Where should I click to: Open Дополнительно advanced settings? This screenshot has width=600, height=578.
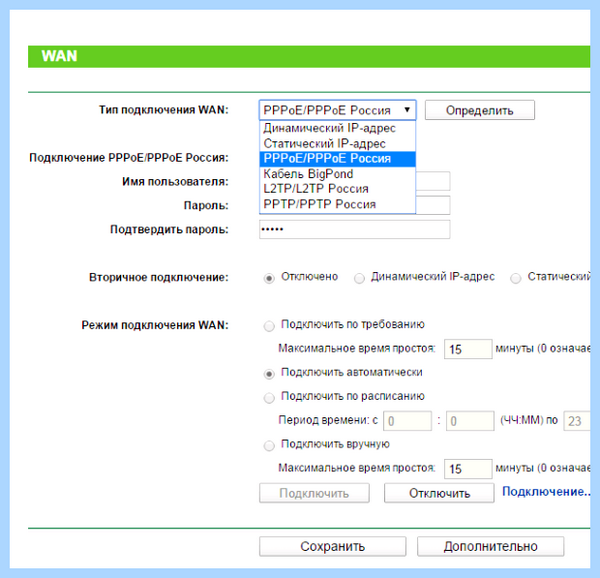tap(491, 546)
